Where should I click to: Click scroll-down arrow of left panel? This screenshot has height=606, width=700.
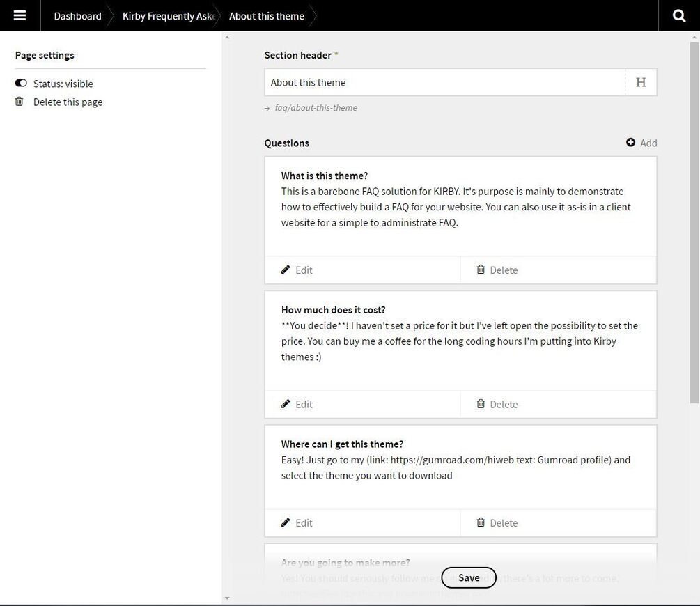(227, 598)
